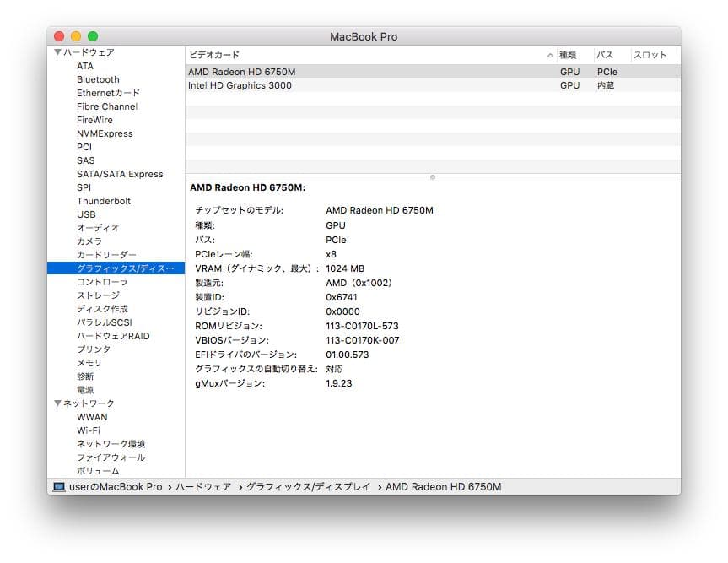Open Thunderbolt sidebar entry
728x563 pixels.
coord(104,201)
